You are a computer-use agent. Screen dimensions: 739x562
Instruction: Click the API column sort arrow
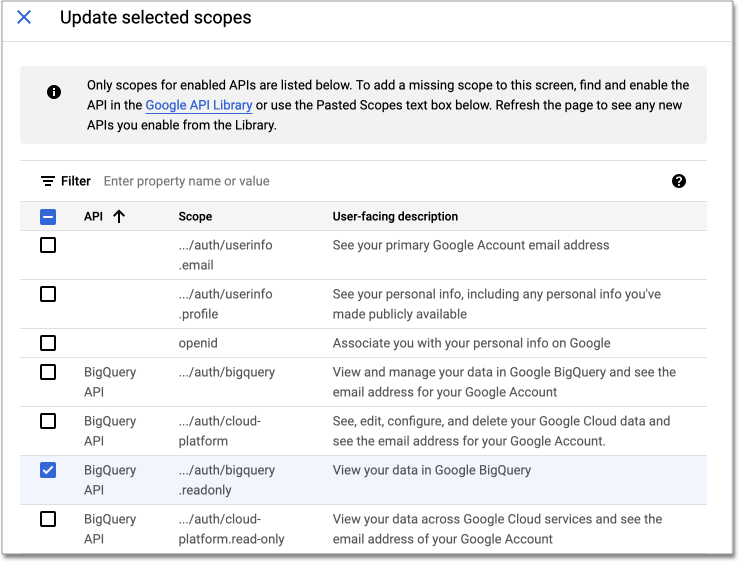tap(119, 216)
